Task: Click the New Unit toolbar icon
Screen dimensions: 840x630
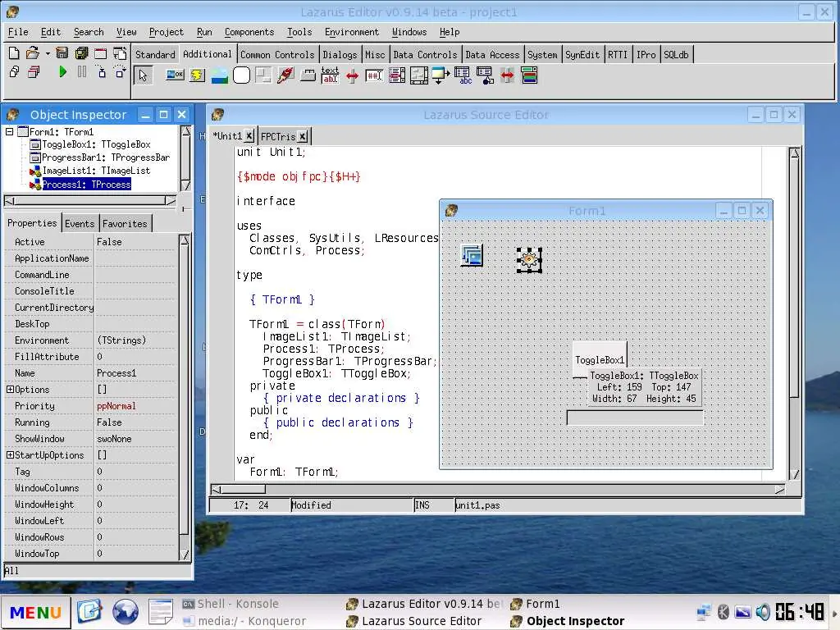Action: tap(15, 53)
